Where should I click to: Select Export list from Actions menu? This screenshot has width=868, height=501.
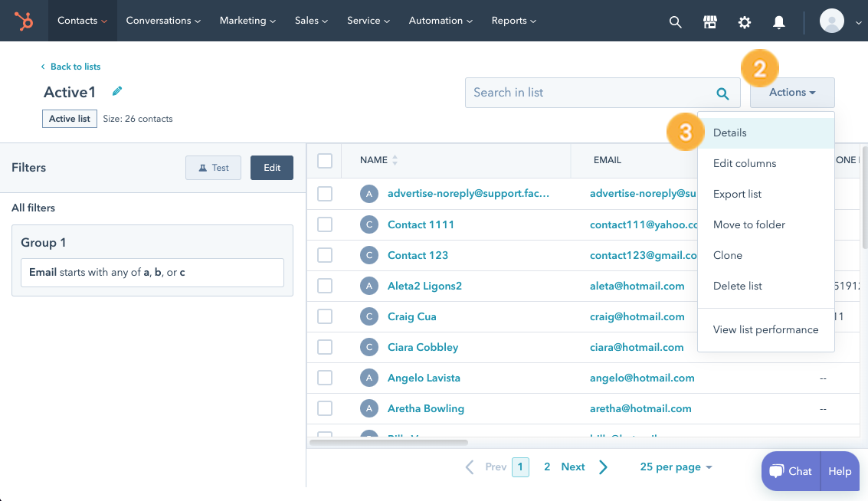(x=766, y=195)
